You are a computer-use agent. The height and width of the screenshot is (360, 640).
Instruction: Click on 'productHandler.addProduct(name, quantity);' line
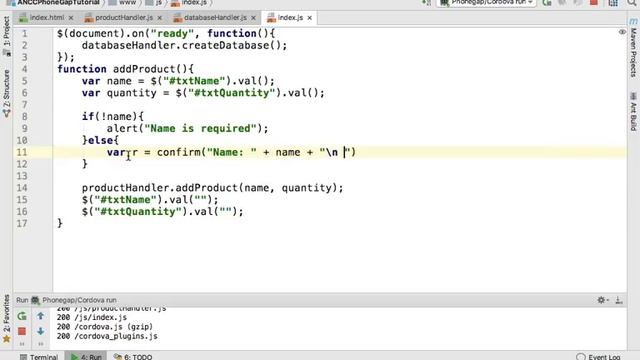pos(212,188)
